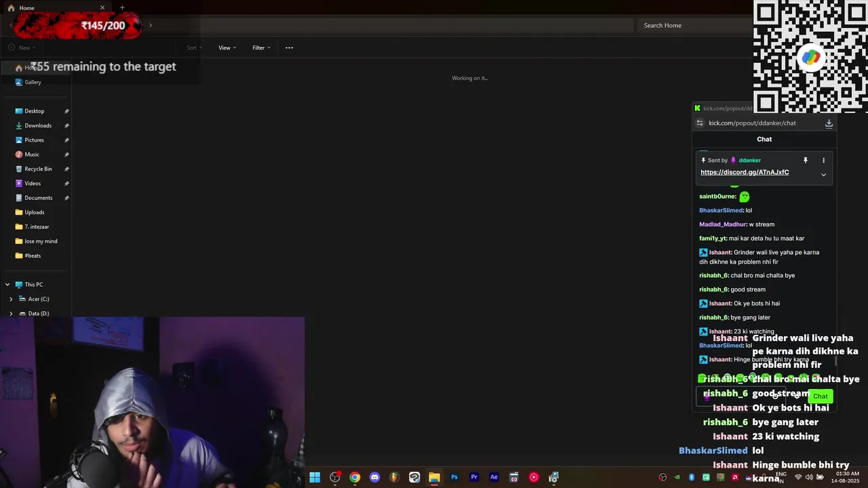Viewport: 868px width, 488px height.
Task: Open the volume tray icon
Action: pyautogui.click(x=809, y=477)
